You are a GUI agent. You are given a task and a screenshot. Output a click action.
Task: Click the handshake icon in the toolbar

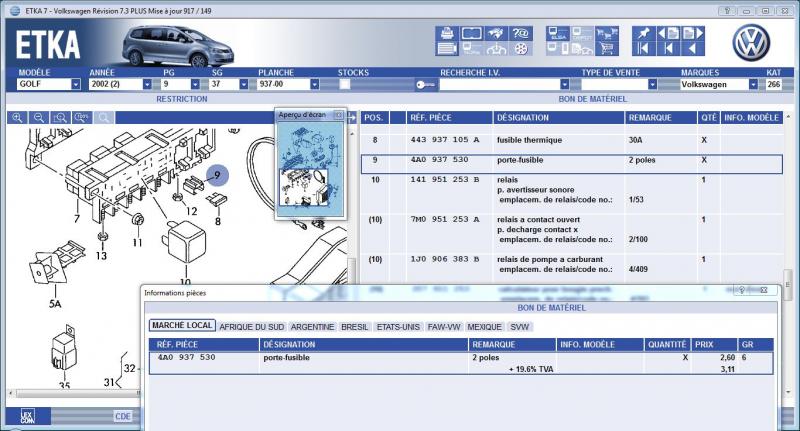pos(496,34)
